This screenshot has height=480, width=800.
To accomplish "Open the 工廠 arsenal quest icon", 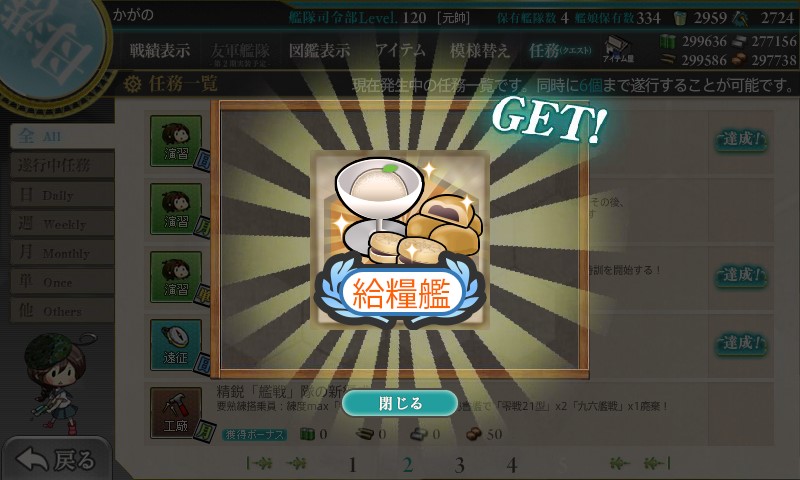I will point(176,413).
